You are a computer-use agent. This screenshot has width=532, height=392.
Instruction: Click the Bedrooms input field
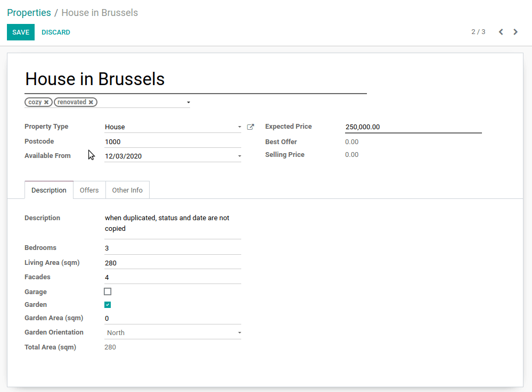[172, 248]
